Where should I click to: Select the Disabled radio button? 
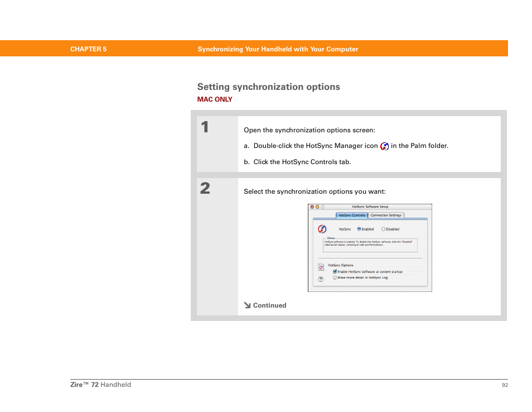tap(383, 229)
